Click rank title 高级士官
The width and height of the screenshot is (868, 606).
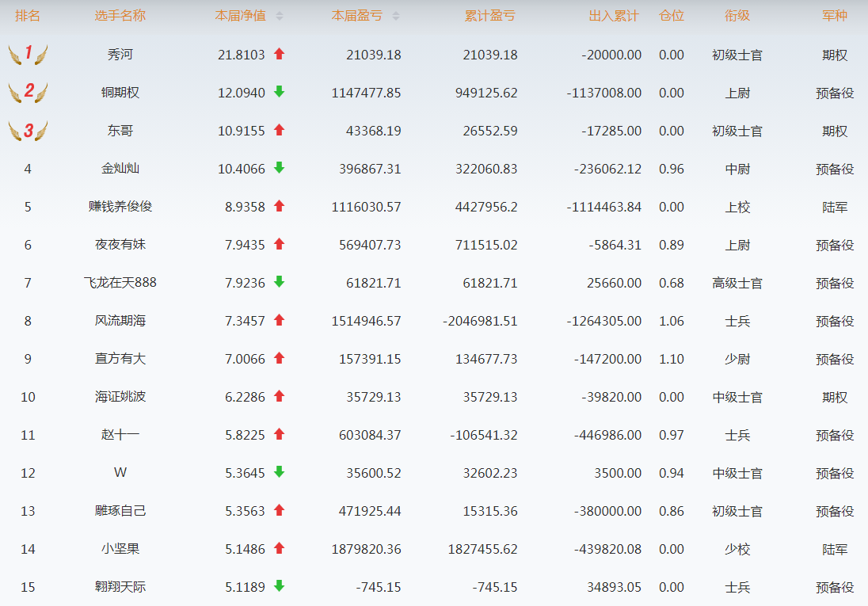pyautogui.click(x=737, y=283)
